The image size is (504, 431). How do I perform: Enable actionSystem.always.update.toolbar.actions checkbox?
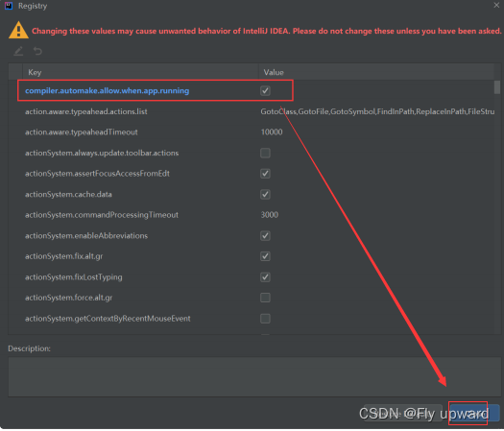[265, 153]
